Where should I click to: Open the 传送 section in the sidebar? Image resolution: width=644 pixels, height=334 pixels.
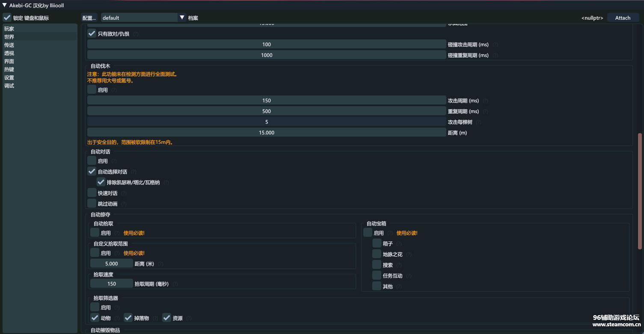[9, 45]
